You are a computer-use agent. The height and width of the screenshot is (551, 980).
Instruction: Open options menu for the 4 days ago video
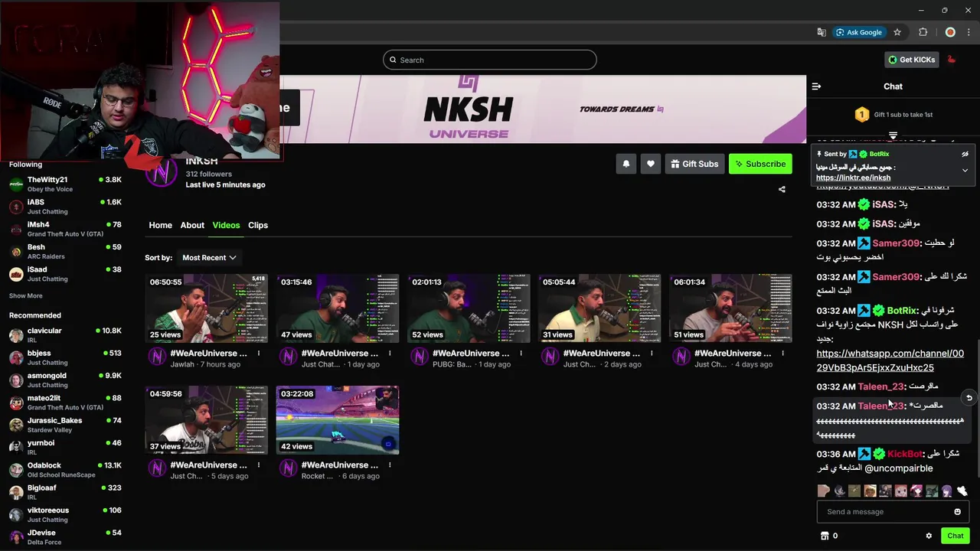tap(782, 353)
